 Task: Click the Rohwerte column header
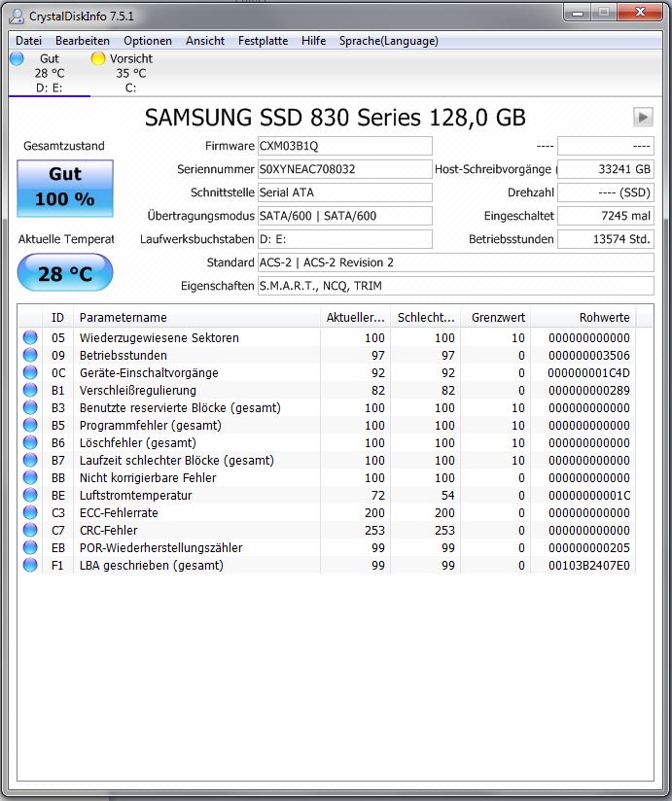click(584, 317)
